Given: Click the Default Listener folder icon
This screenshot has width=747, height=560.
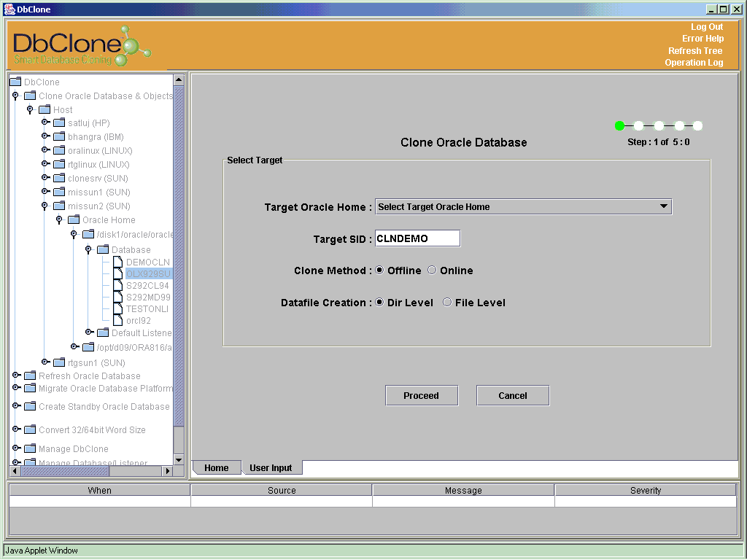Looking at the screenshot, I should click(x=103, y=332).
